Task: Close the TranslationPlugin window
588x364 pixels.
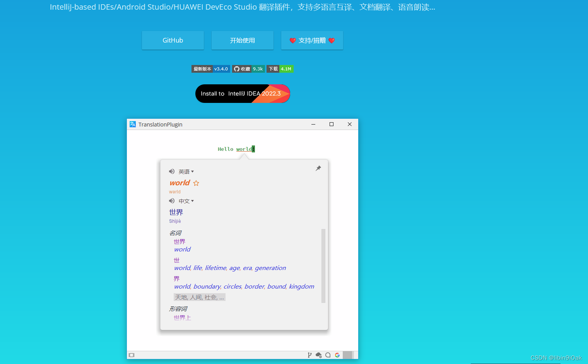Action: click(350, 124)
